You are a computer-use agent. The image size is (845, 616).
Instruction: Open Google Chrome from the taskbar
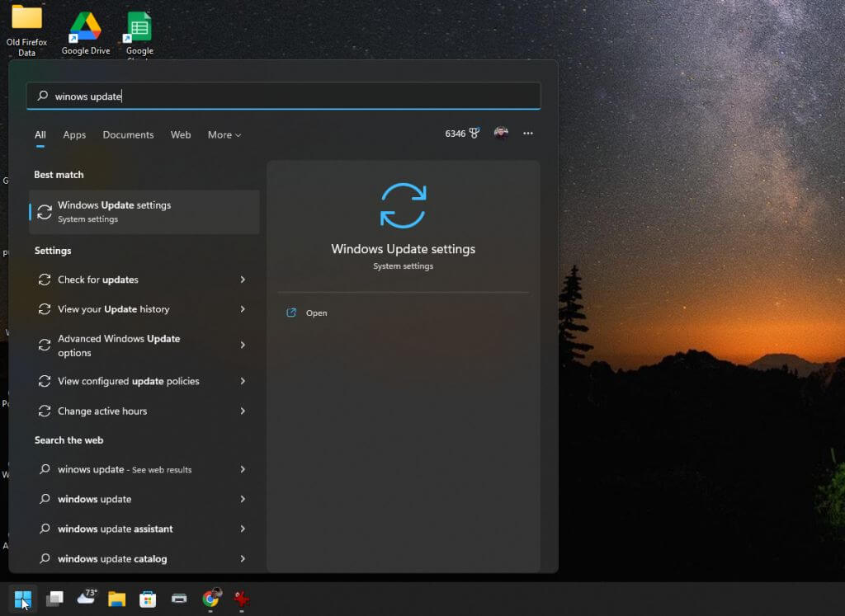point(211,599)
